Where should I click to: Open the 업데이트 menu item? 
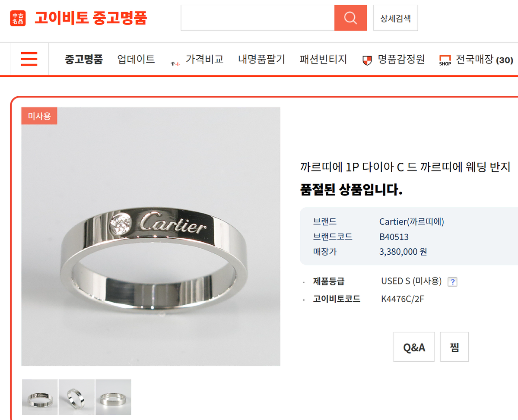coord(136,60)
